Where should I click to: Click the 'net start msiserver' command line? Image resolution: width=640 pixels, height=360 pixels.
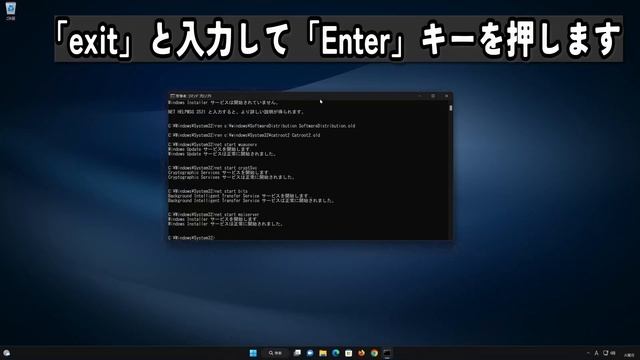click(213, 214)
